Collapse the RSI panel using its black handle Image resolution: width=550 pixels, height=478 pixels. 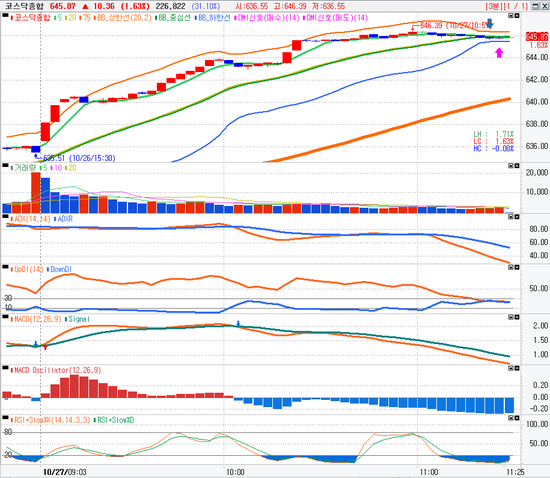(x=5, y=417)
